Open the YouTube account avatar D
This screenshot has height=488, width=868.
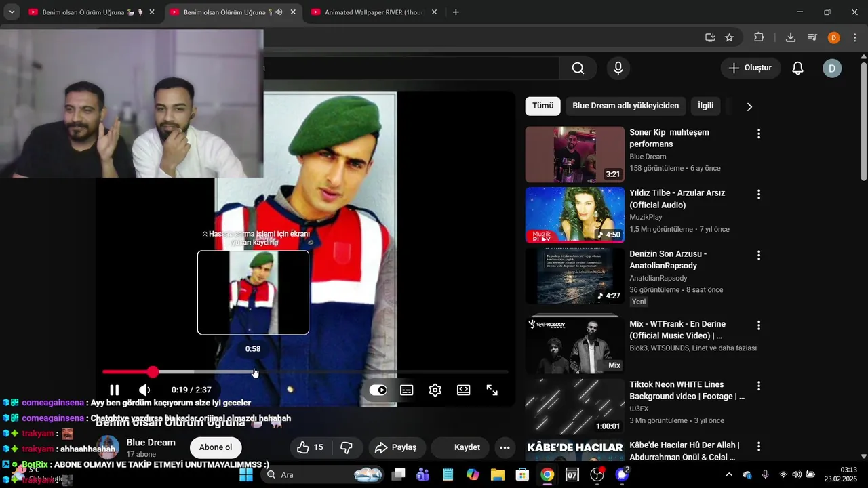(832, 68)
